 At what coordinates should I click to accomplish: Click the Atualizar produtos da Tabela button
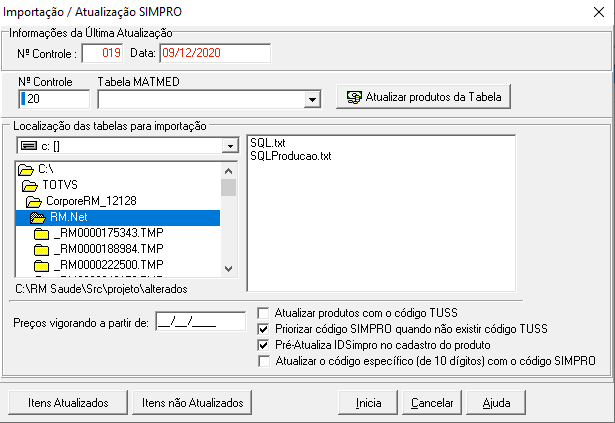tap(424, 97)
